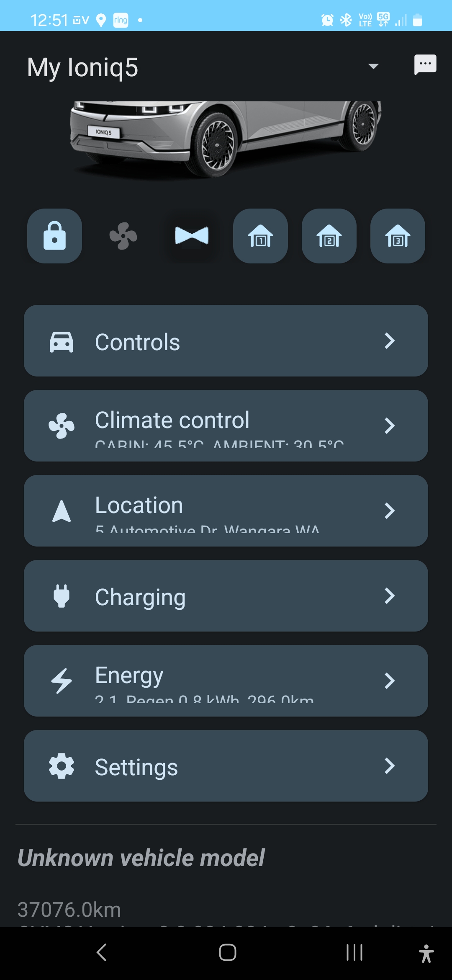Toggle the vehicle lock button
Screen dimensions: 452x980
click(54, 236)
